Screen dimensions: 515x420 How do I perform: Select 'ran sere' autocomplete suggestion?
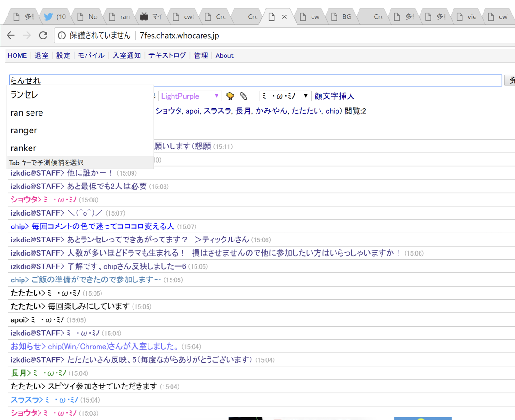click(x=27, y=113)
